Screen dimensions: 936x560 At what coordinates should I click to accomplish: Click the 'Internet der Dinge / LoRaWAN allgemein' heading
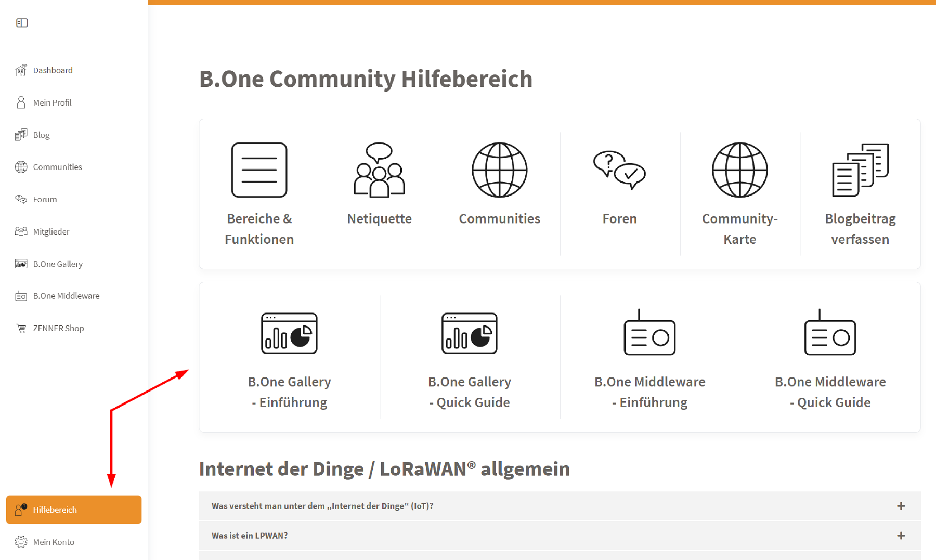click(x=384, y=468)
